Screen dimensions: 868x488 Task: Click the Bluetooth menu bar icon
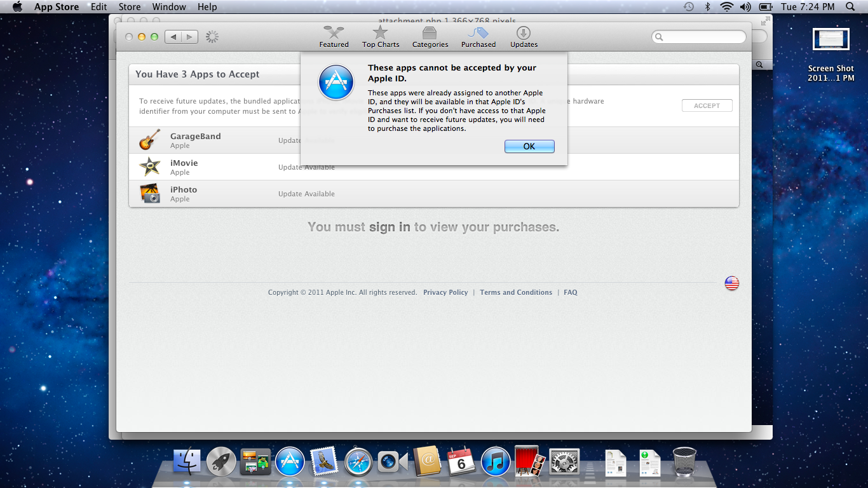pyautogui.click(x=707, y=7)
